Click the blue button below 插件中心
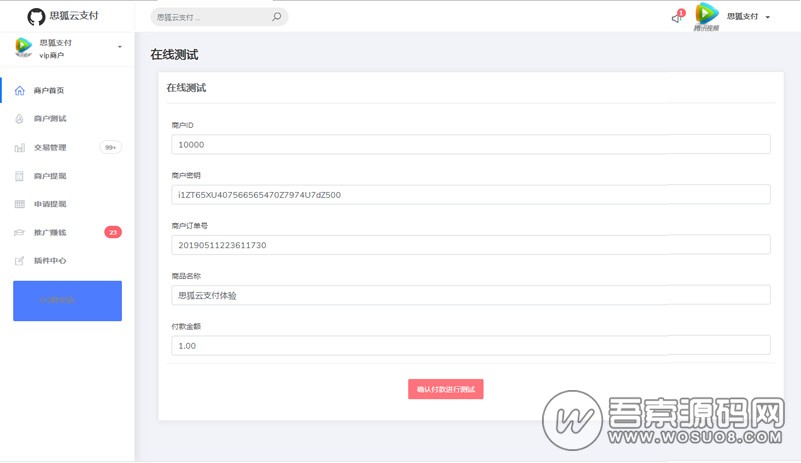 [x=67, y=300]
